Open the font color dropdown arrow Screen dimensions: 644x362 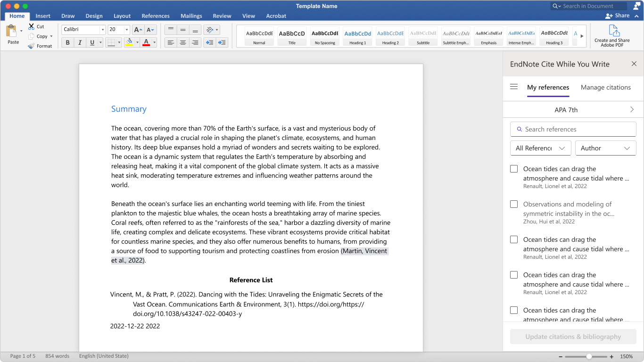pos(154,42)
